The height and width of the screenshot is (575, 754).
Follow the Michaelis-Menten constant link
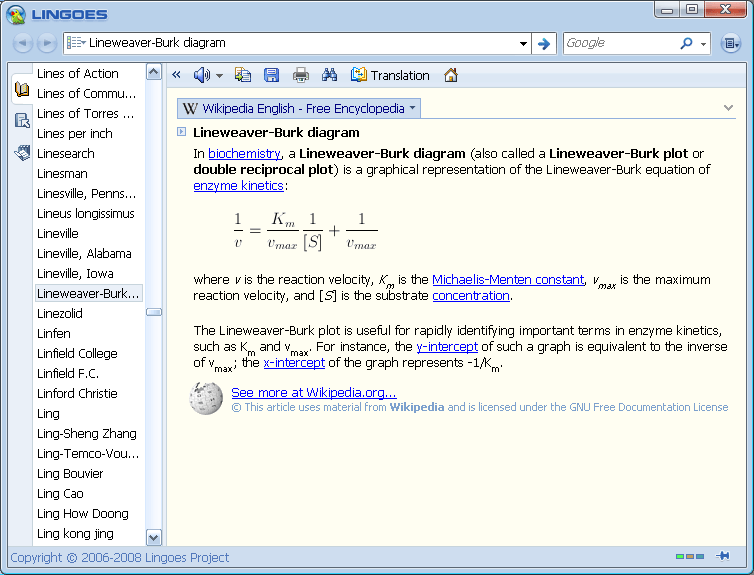click(507, 280)
